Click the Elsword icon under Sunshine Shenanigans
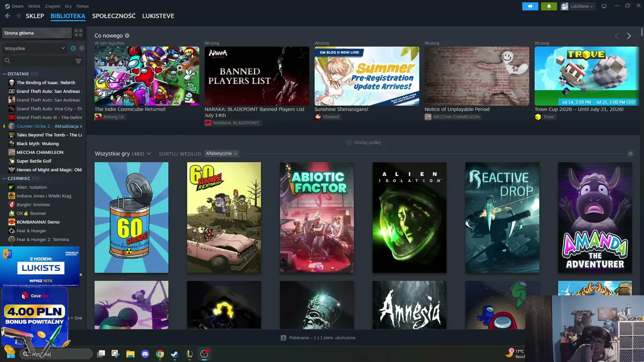 click(318, 117)
